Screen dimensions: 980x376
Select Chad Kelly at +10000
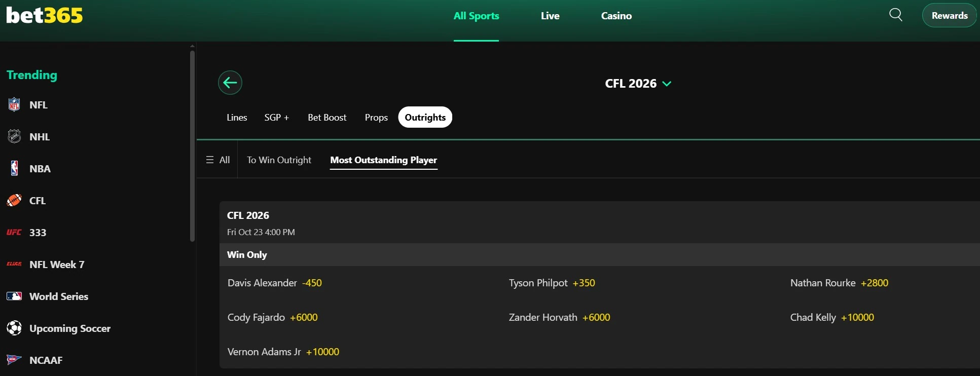[x=832, y=317]
